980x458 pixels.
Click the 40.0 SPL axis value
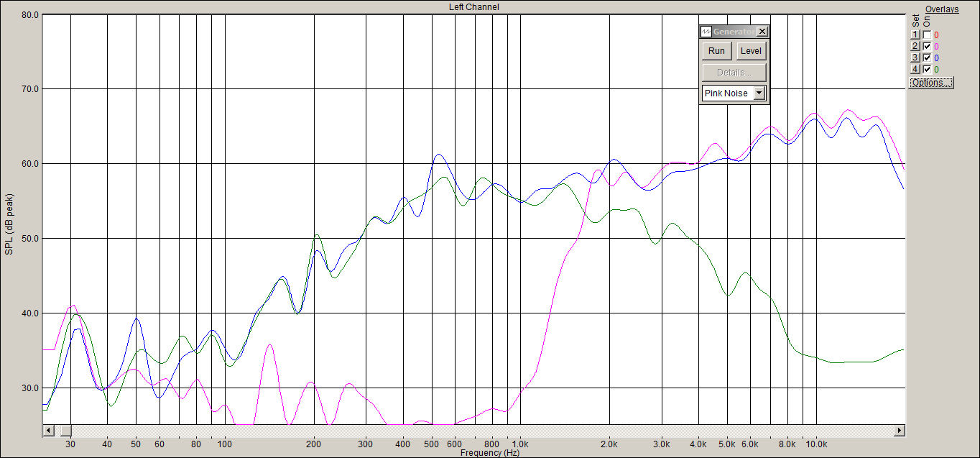pyautogui.click(x=30, y=313)
